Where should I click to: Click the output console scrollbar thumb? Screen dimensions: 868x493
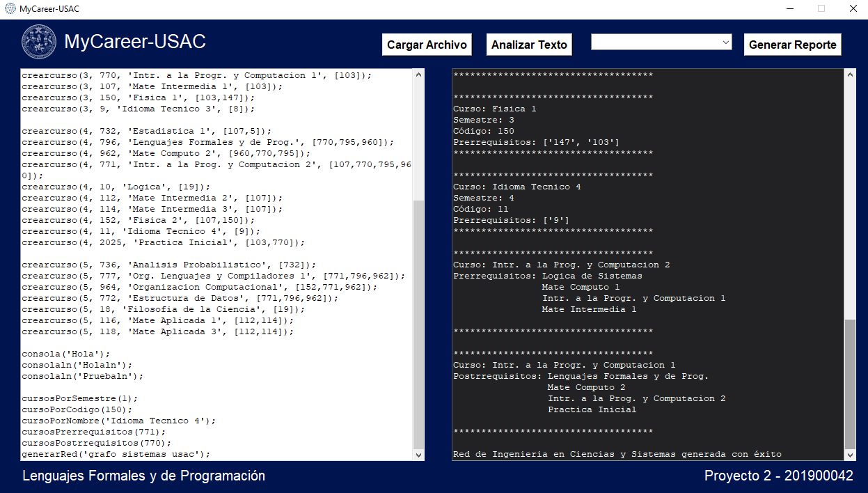click(x=850, y=384)
